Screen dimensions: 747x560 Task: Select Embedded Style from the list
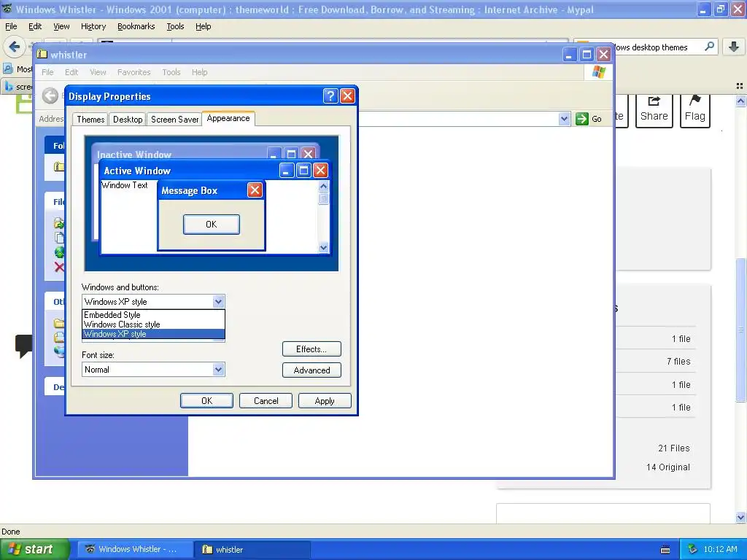[x=153, y=315]
